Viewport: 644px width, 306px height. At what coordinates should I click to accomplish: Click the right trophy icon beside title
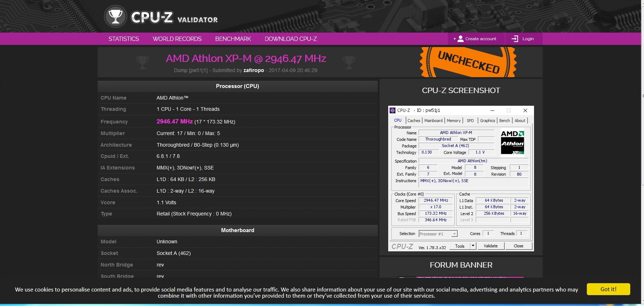[349, 62]
